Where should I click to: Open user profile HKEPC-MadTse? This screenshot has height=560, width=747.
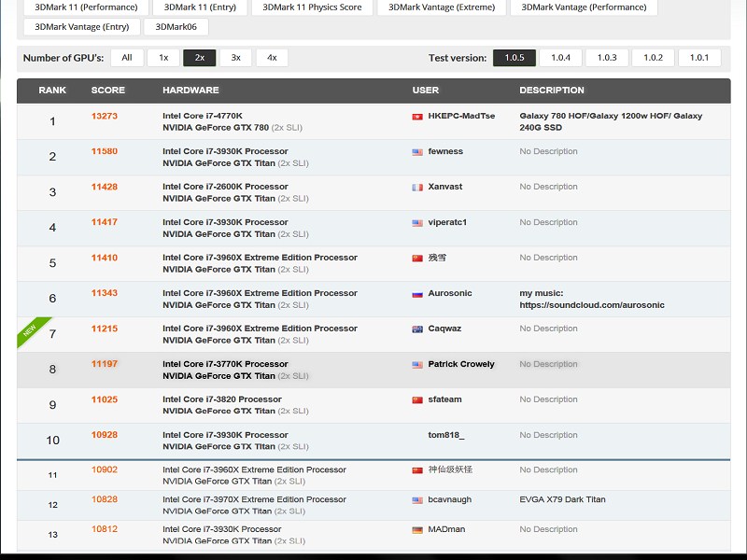[461, 116]
